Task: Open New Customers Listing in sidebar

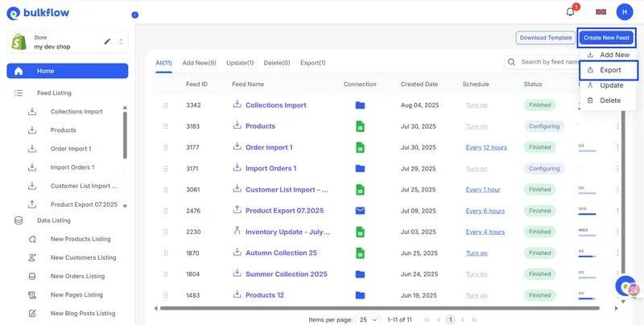Action: 84,257
